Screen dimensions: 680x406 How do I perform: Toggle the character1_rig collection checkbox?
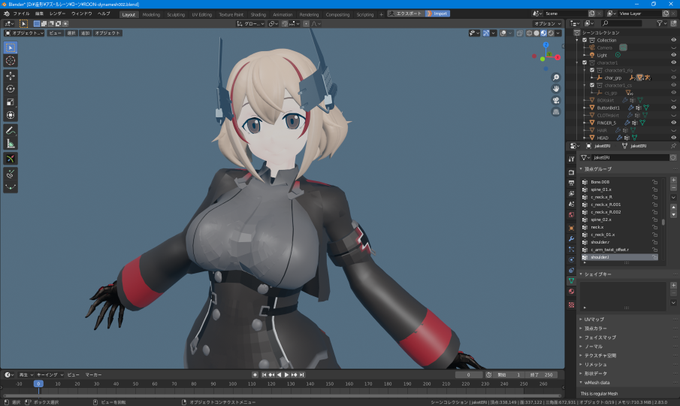point(592,70)
